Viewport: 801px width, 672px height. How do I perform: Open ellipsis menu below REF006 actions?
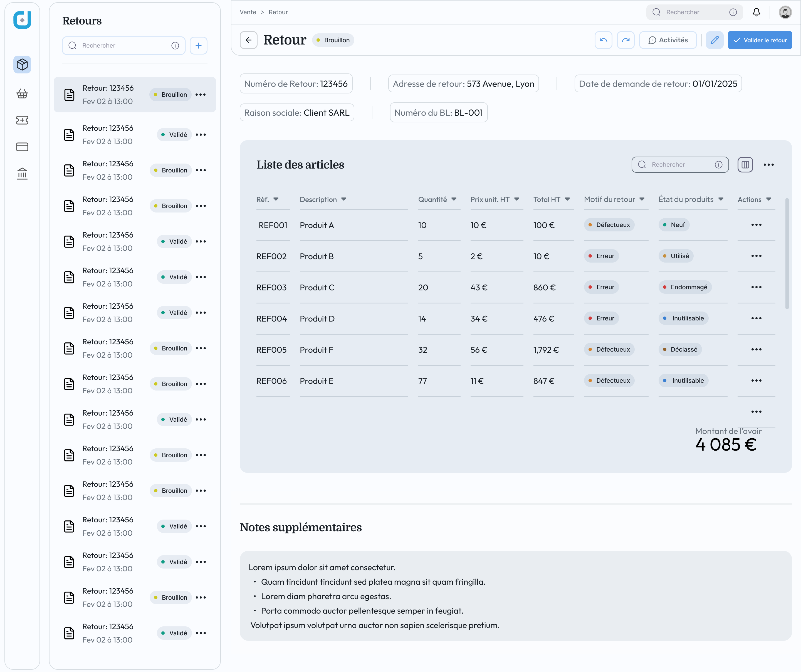(756, 411)
